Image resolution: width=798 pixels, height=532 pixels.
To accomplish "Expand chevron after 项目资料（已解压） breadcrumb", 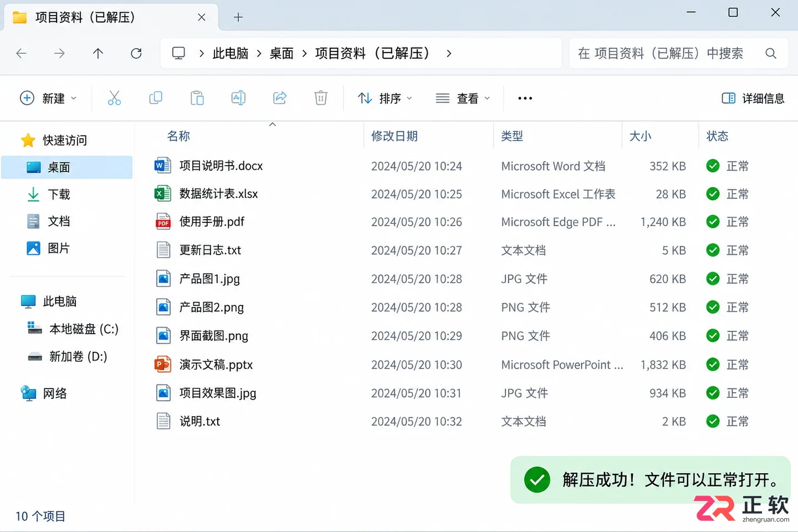I will (449, 53).
